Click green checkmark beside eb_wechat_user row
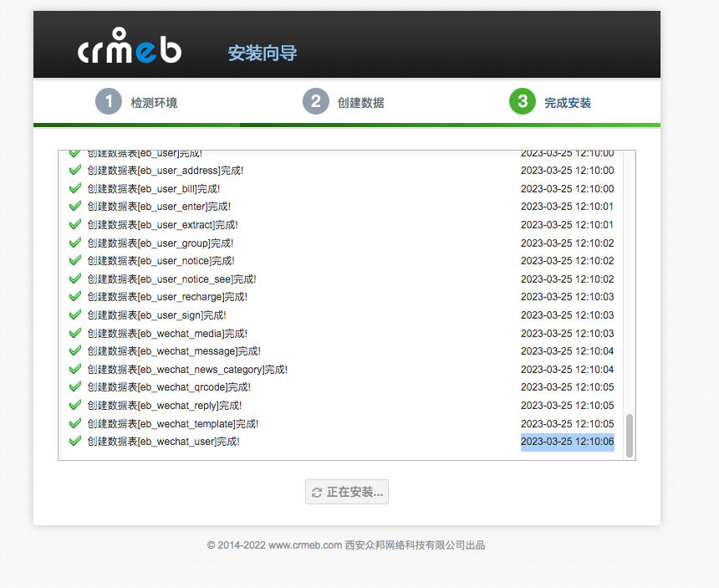 pyautogui.click(x=75, y=442)
